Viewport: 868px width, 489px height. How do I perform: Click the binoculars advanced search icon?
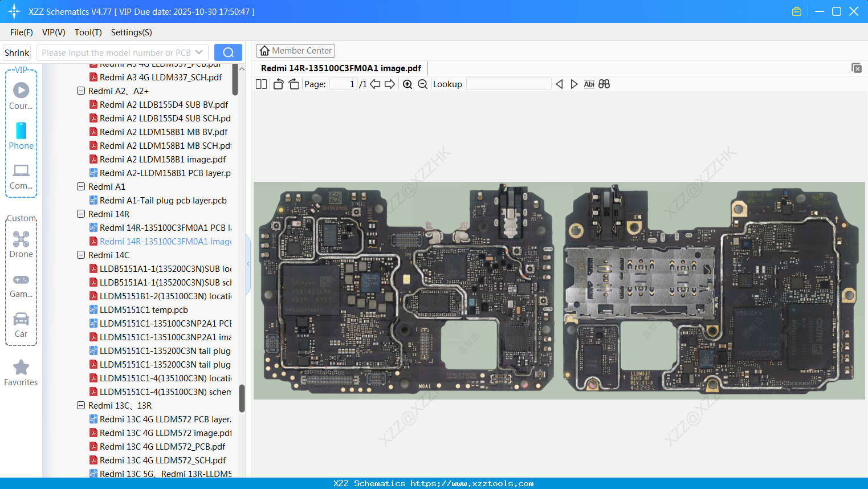click(604, 84)
